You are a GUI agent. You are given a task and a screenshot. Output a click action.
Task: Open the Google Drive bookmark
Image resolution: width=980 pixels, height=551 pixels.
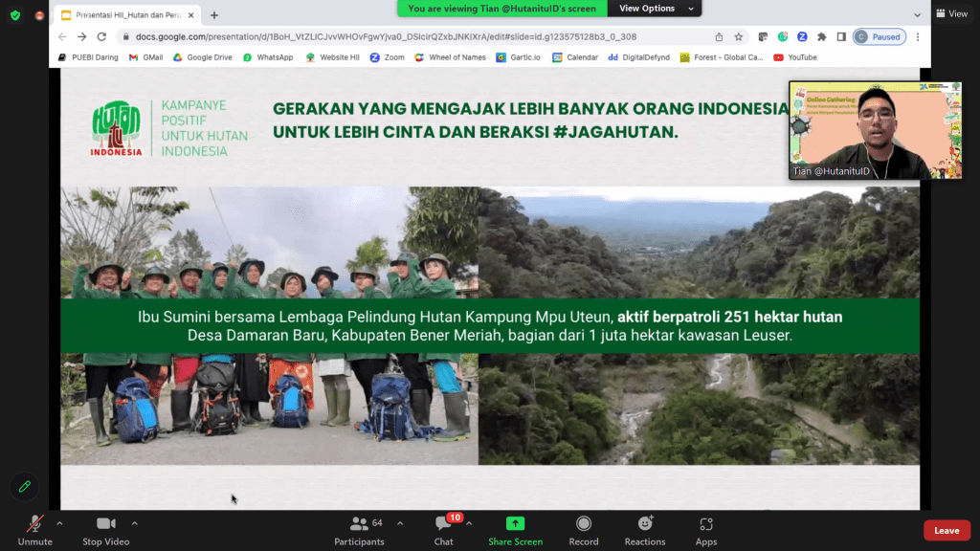[202, 57]
